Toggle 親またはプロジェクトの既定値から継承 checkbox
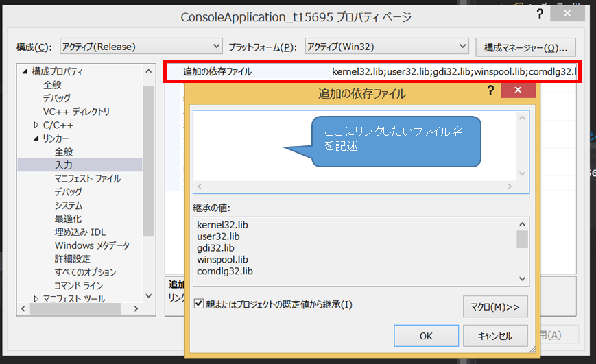Image resolution: width=596 pixels, height=364 pixels. click(199, 304)
